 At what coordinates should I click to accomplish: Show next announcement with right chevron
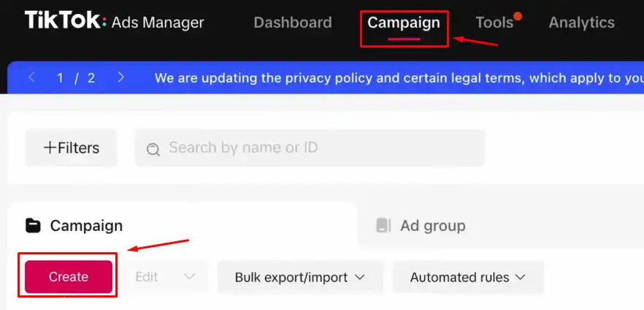(120, 77)
